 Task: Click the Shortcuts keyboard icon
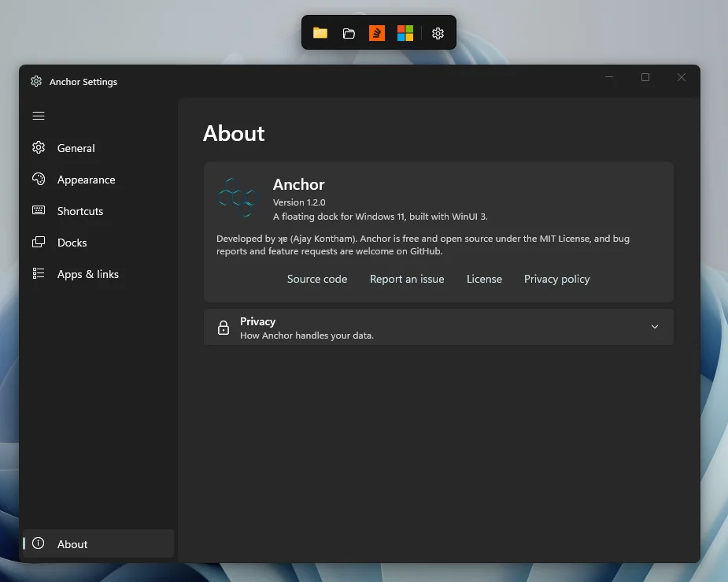click(x=39, y=210)
